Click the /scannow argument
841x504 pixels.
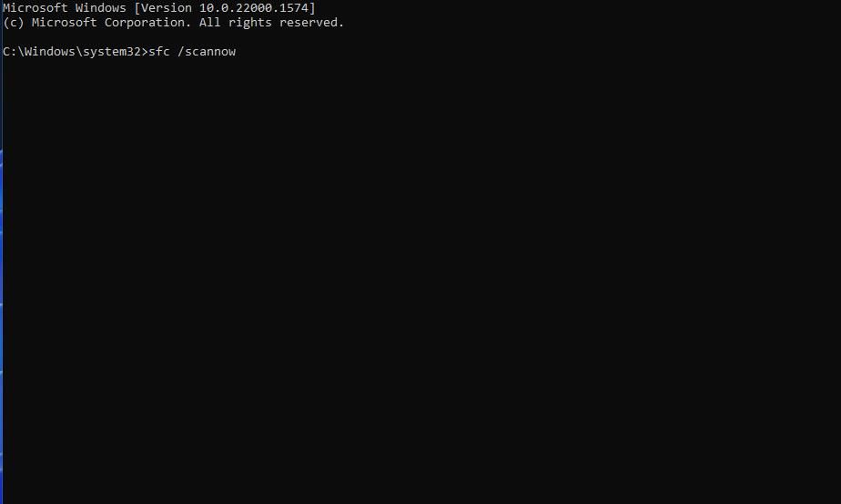[207, 52]
